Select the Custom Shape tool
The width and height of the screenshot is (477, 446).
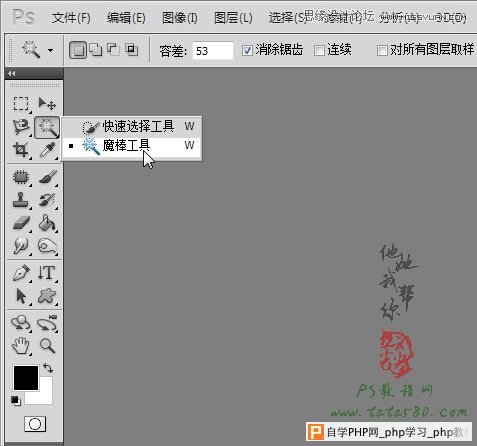(47, 296)
